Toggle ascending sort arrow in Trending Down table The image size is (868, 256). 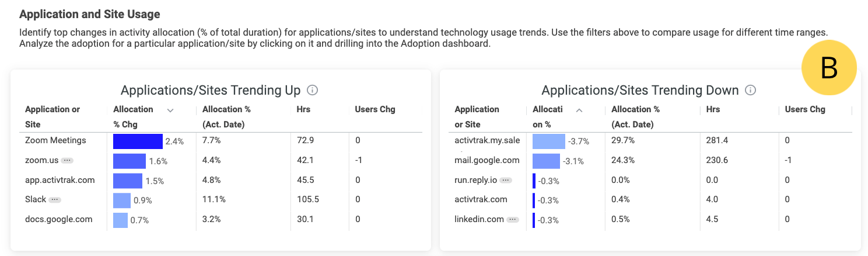tap(579, 110)
